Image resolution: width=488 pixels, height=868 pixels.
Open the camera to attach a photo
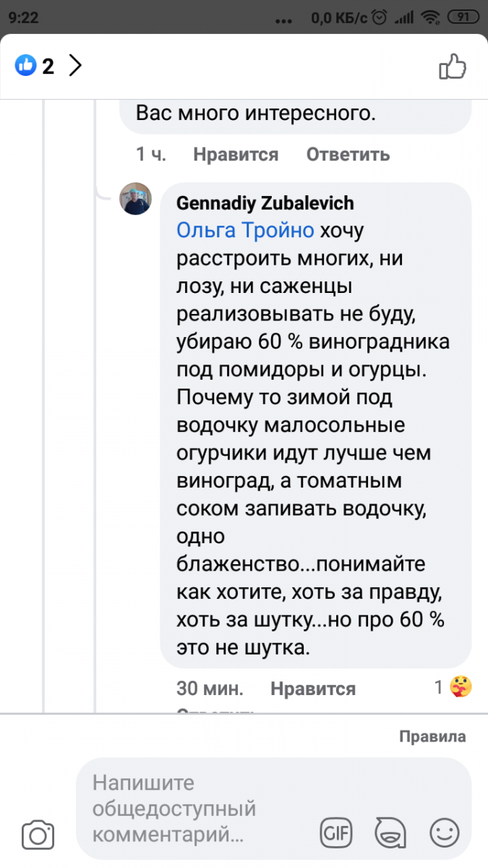[38, 834]
